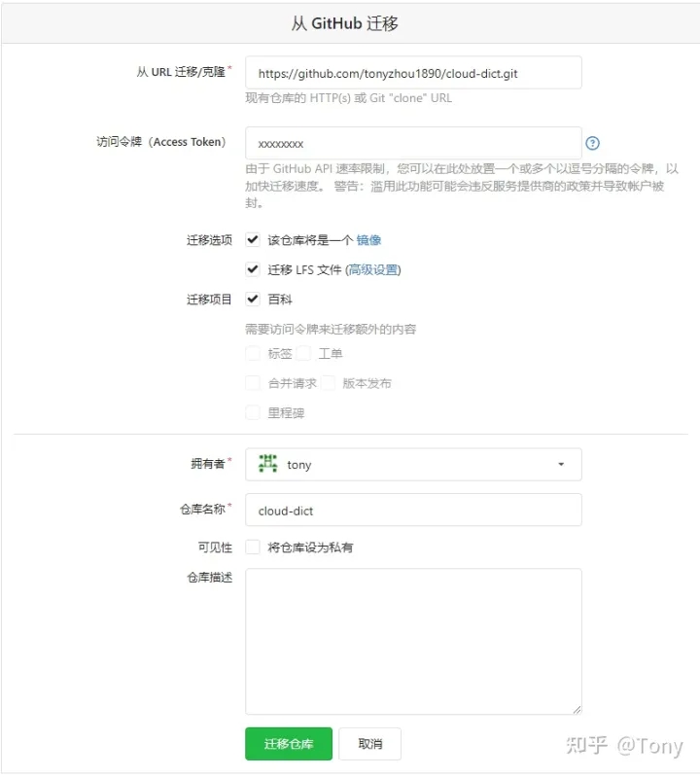700x777 pixels.
Task: Click the access token help question icon
Action: coord(592,143)
